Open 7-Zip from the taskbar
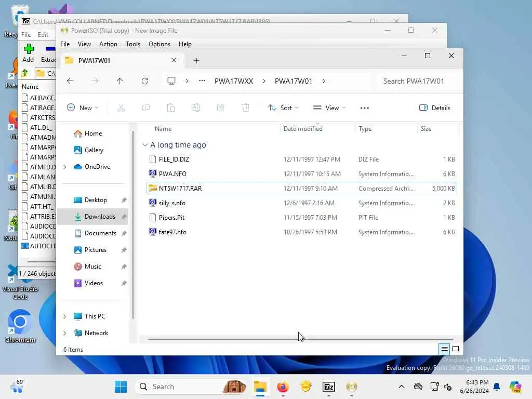This screenshot has height=399, width=532. click(x=328, y=387)
